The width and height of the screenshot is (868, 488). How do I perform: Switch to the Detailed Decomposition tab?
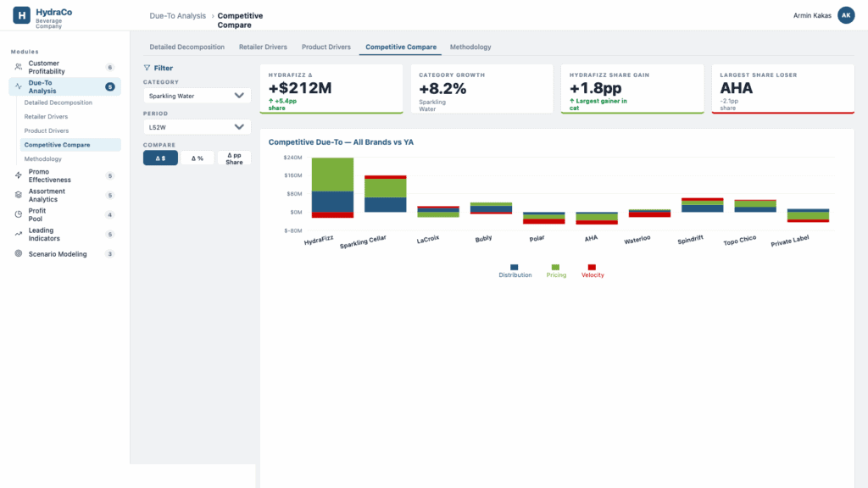coord(187,47)
